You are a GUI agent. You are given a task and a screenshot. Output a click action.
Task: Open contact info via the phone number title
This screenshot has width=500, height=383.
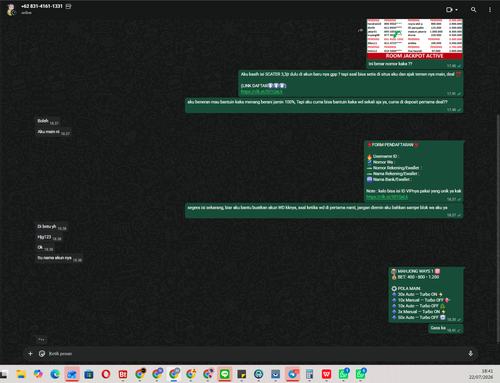click(x=42, y=6)
